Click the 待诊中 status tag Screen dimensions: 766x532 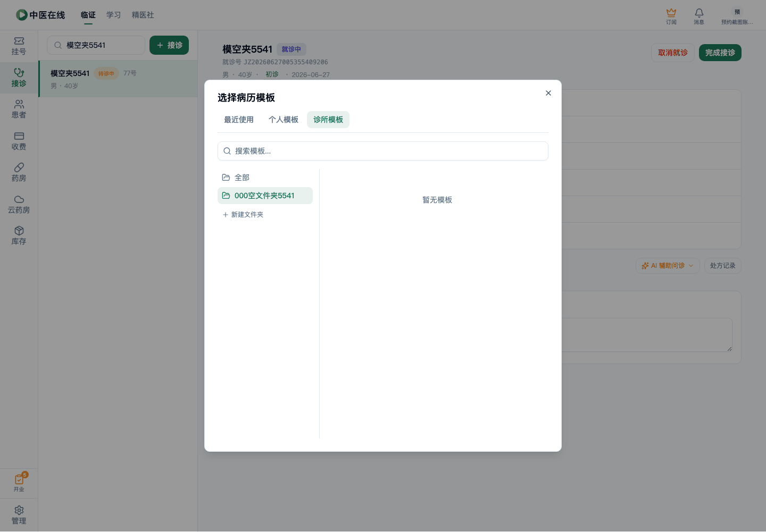[x=106, y=74]
